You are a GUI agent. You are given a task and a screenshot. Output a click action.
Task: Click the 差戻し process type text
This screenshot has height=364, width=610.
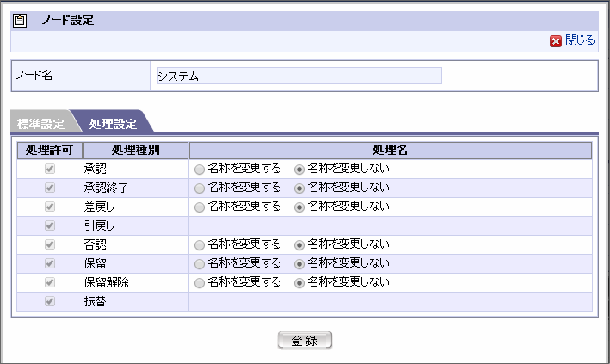click(x=99, y=207)
